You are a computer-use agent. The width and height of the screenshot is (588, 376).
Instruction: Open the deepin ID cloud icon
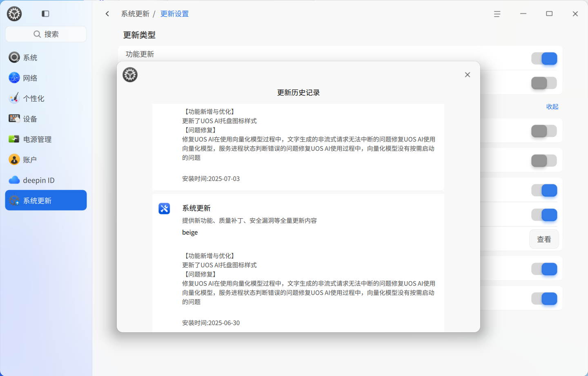(x=14, y=180)
